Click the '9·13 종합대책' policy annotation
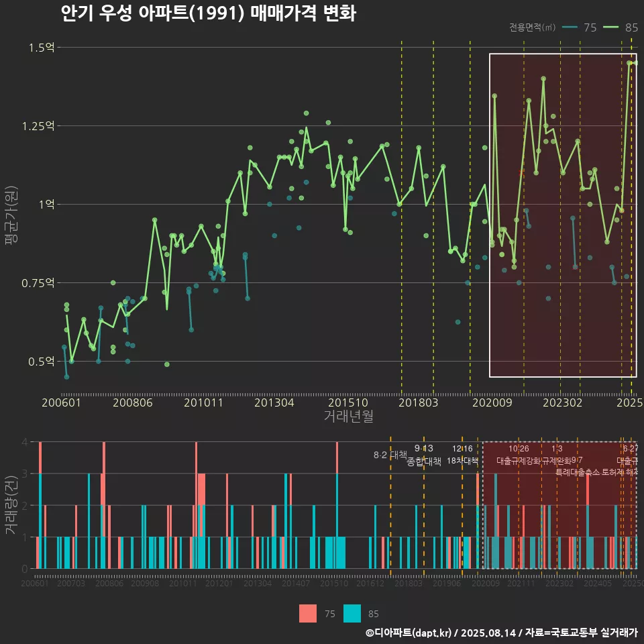This screenshot has height=644, width=644. click(424, 455)
